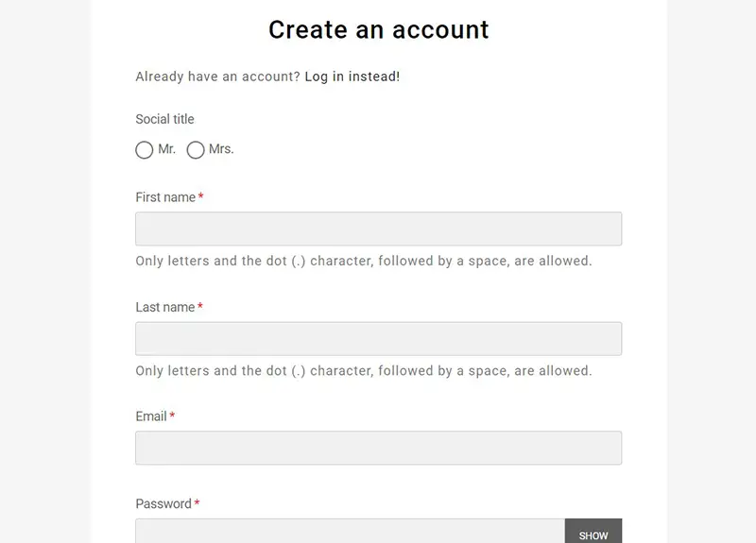Screen dimensions: 756x543
Task: Click the Create an account heading
Action: click(x=379, y=30)
